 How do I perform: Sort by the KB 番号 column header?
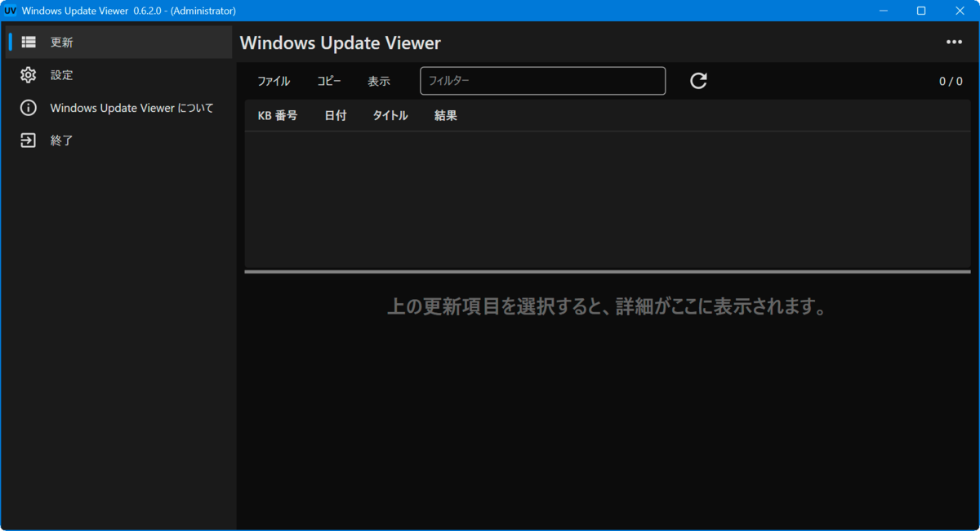[278, 116]
